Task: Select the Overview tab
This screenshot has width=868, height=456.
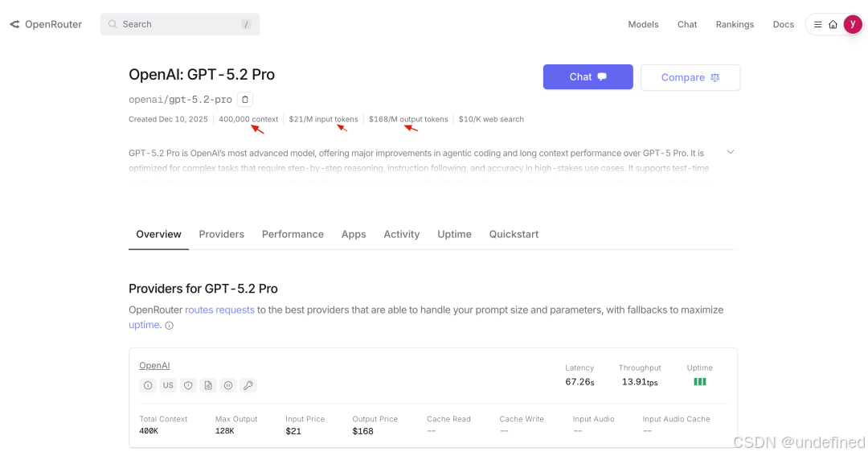Action: pos(159,234)
